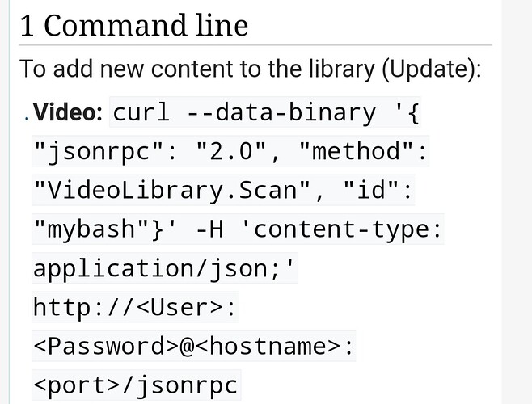Viewport: 532px width, 404px height.
Task: Click the "curl" command word
Action: coord(141,112)
